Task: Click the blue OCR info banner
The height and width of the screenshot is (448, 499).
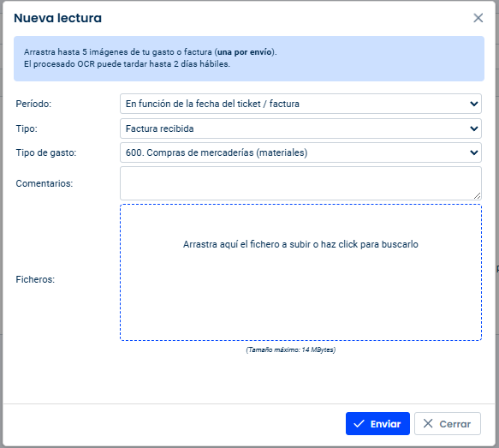Action: click(x=249, y=58)
